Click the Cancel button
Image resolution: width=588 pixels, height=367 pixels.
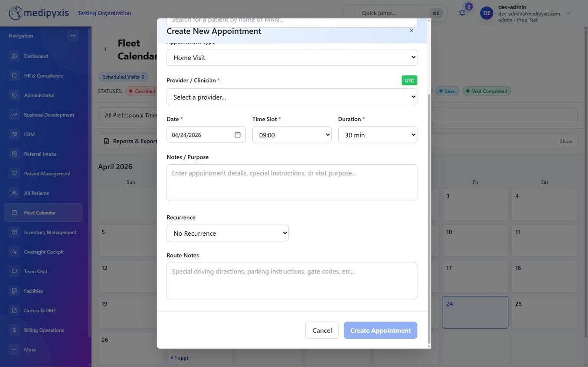(x=322, y=331)
